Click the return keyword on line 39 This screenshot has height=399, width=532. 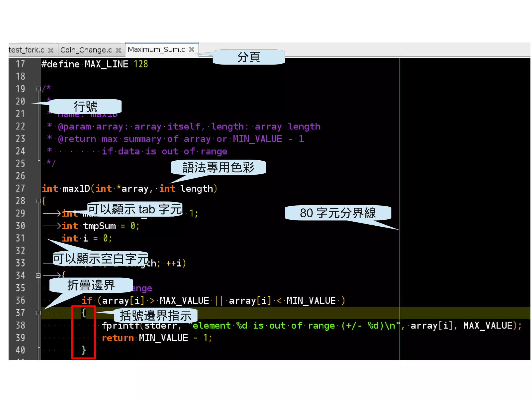pyautogui.click(x=117, y=338)
